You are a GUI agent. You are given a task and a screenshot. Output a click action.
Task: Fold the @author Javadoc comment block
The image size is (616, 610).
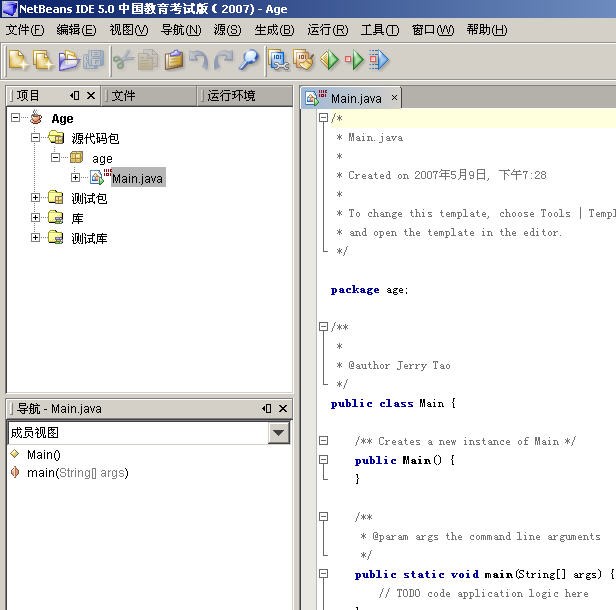323,326
